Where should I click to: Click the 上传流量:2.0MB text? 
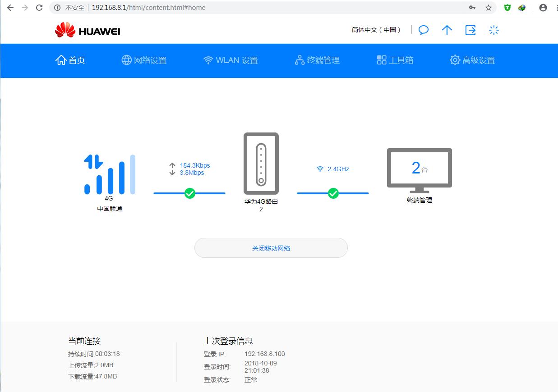(x=91, y=365)
